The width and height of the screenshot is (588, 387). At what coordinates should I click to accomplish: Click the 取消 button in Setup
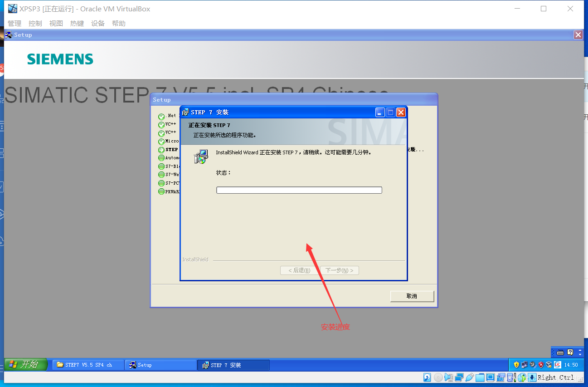(412, 296)
